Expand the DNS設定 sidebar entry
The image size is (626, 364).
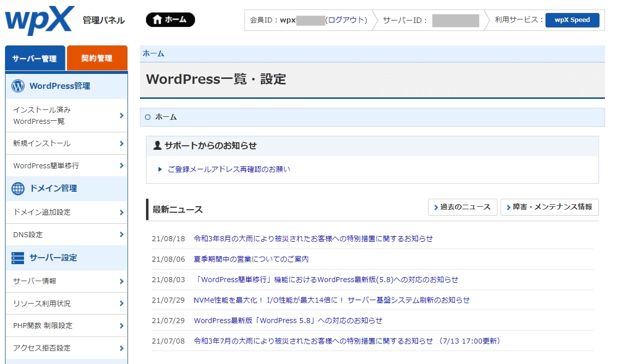121,235
